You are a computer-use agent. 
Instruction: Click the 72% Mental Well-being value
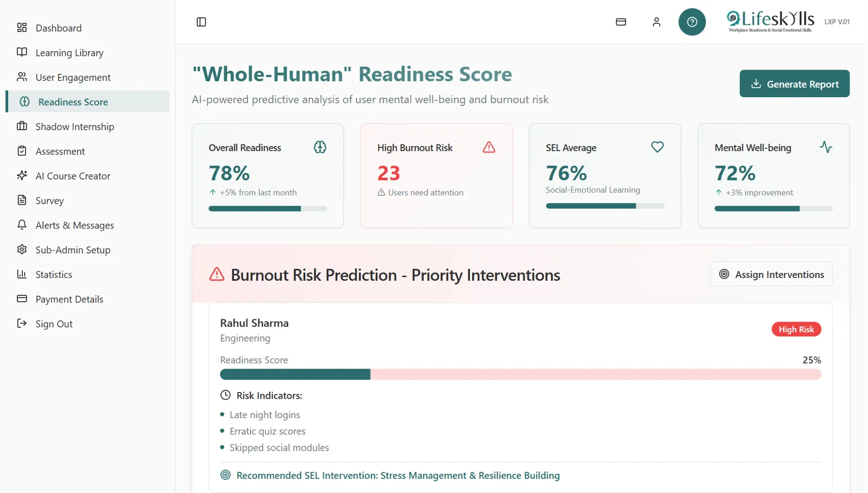pyautogui.click(x=735, y=173)
